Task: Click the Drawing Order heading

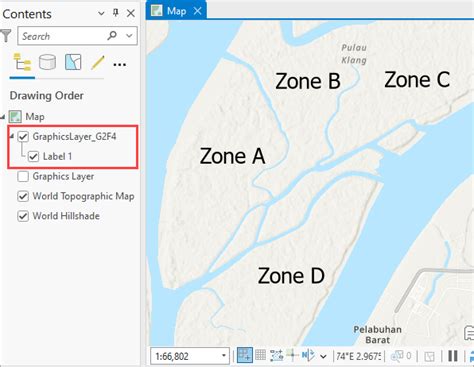Action: [x=46, y=96]
